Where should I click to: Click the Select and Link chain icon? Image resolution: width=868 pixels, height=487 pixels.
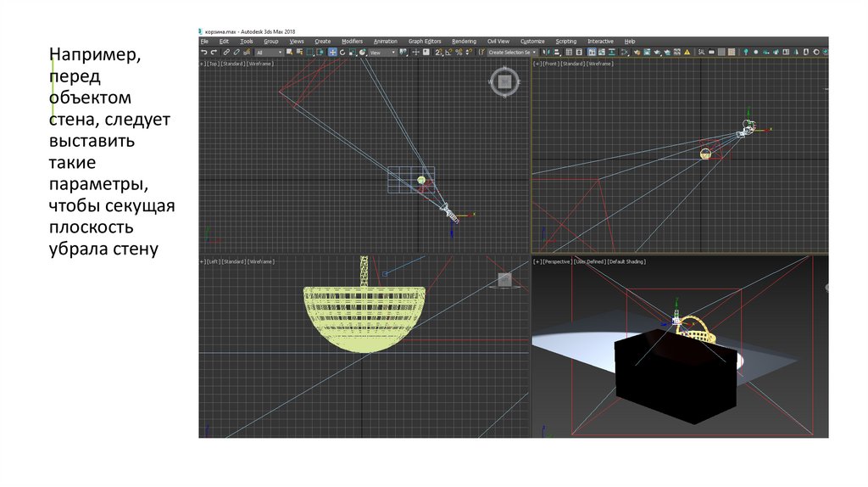click(226, 52)
